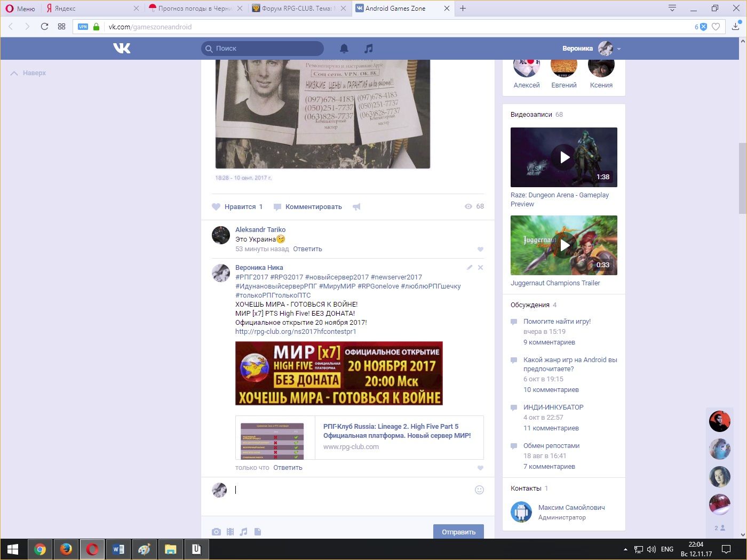Open VK notifications bell icon
Image resolution: width=747 pixels, height=560 pixels.
(344, 49)
